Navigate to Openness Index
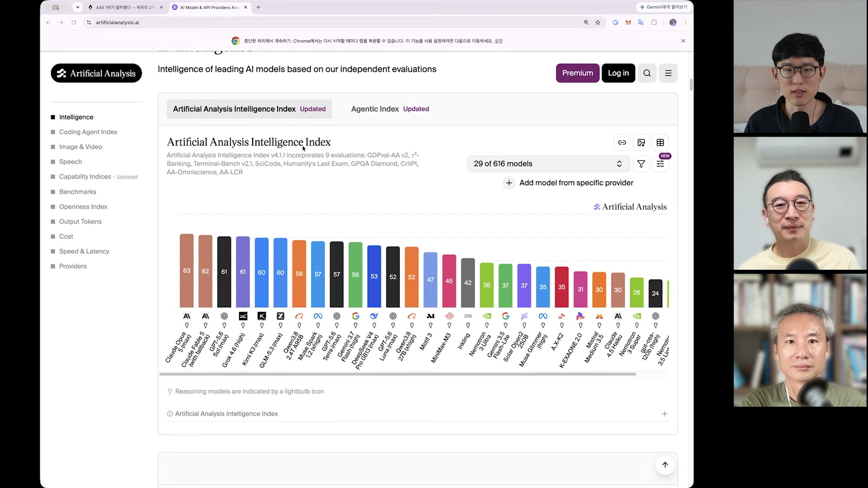 [x=83, y=206]
